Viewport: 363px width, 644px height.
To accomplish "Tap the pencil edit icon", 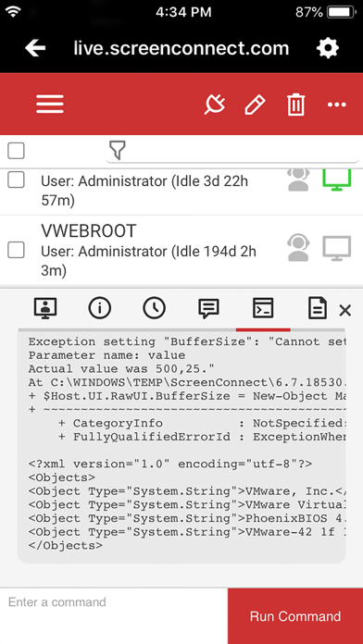I will [255, 105].
